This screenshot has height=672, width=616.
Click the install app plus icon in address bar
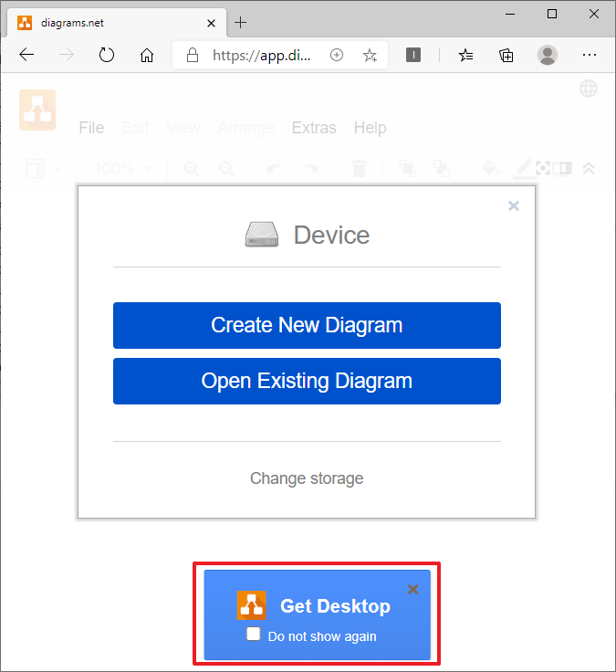[x=337, y=55]
